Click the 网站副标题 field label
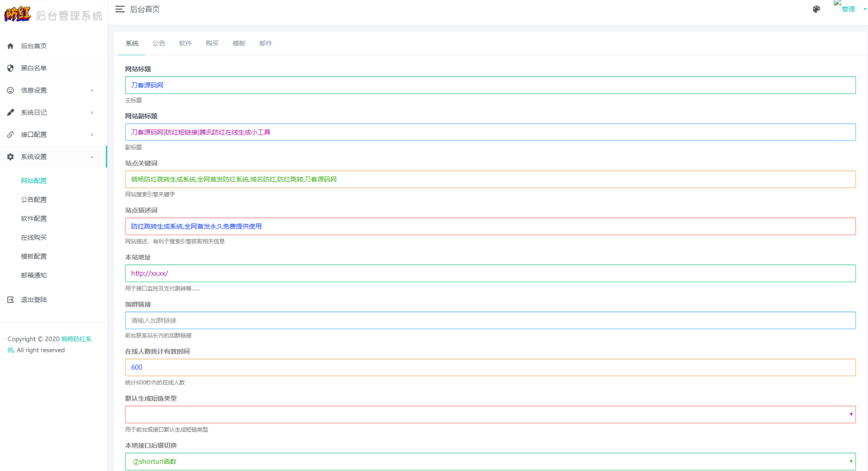This screenshot has height=471, width=868. pyautogui.click(x=141, y=116)
